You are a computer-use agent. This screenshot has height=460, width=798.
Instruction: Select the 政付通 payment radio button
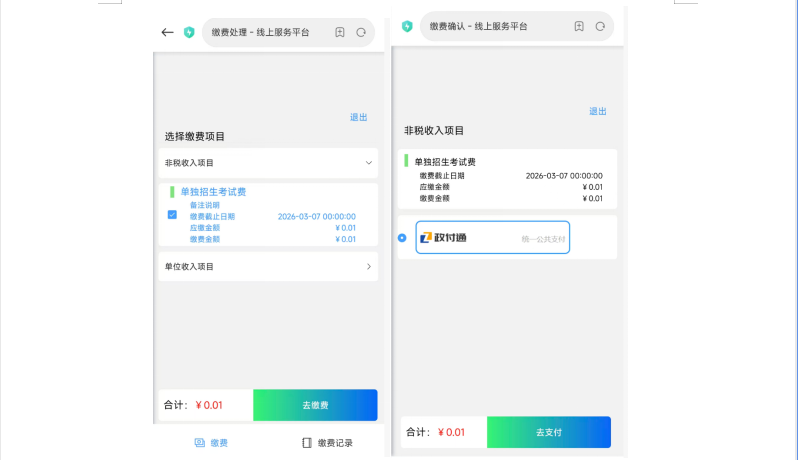point(402,238)
